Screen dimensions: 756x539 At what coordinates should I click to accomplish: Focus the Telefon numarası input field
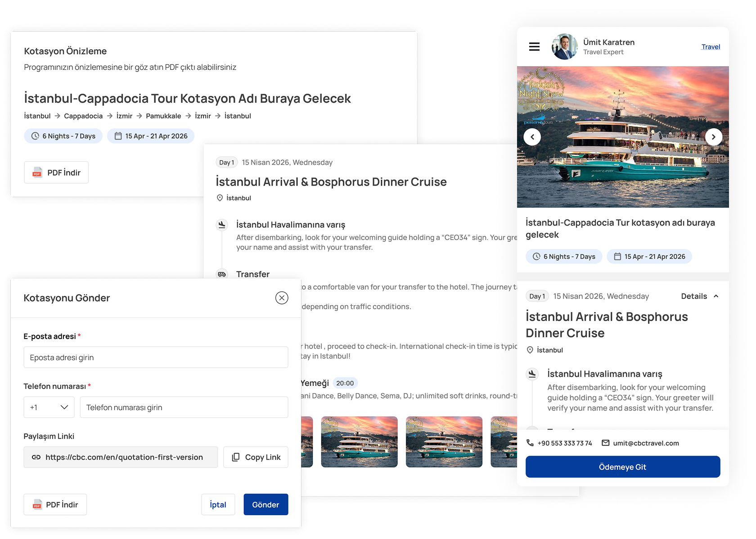[184, 407]
